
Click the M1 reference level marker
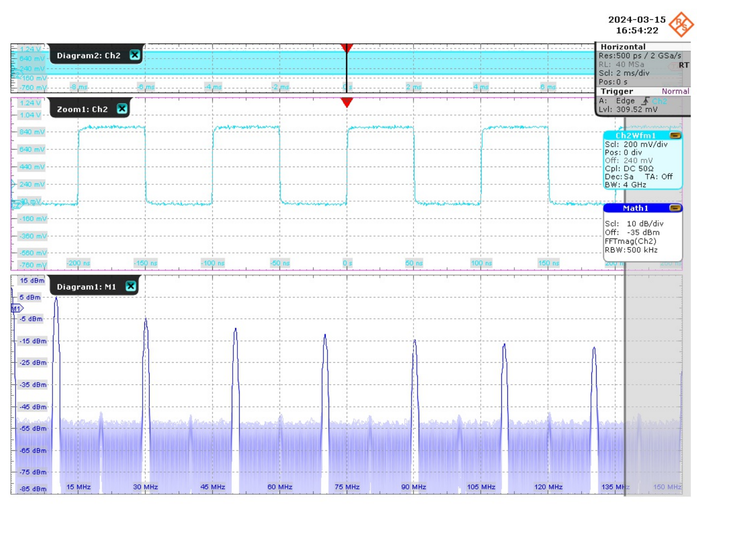click(x=17, y=308)
